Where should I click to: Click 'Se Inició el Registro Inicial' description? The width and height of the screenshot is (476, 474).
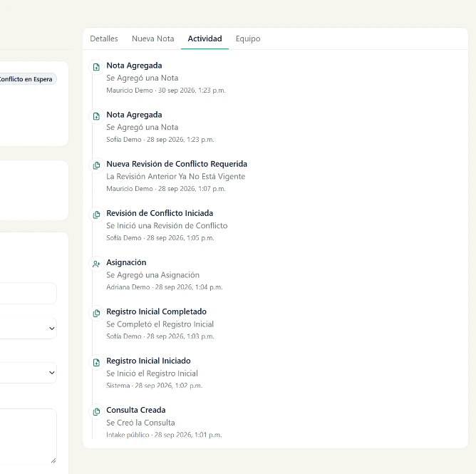coord(152,373)
